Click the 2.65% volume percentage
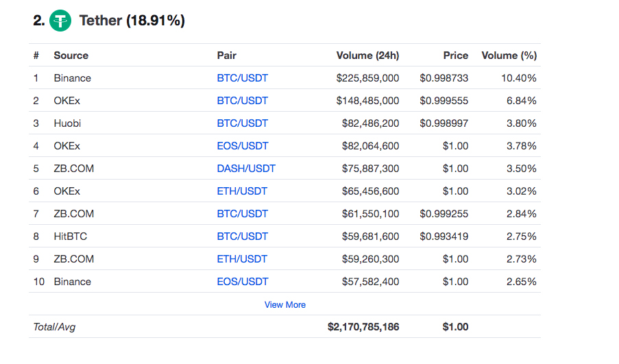 point(522,282)
